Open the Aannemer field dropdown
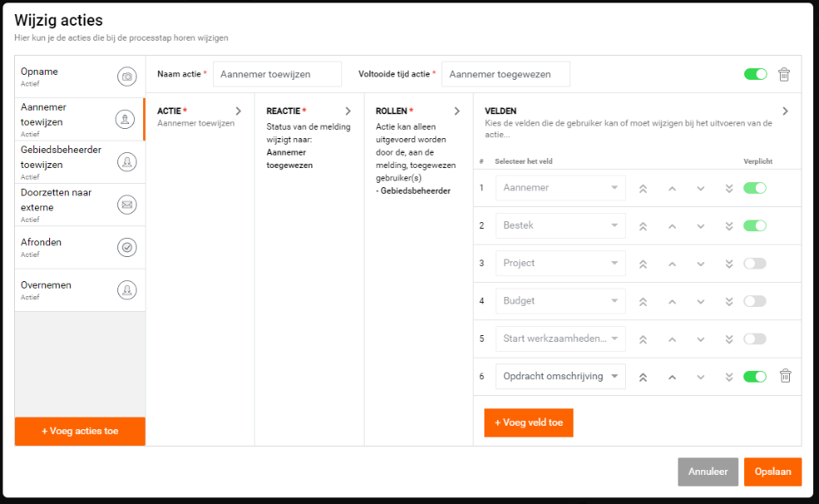Image resolution: width=819 pixels, height=504 pixels. [560, 188]
